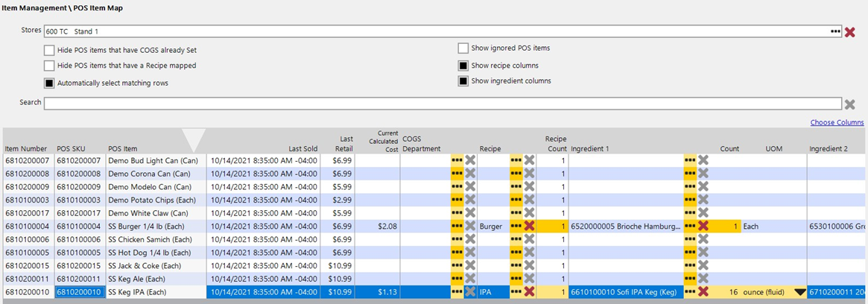This screenshot has width=868, height=304.
Task: Enable Hide POS items with COGS already Set
Action: [x=48, y=50]
